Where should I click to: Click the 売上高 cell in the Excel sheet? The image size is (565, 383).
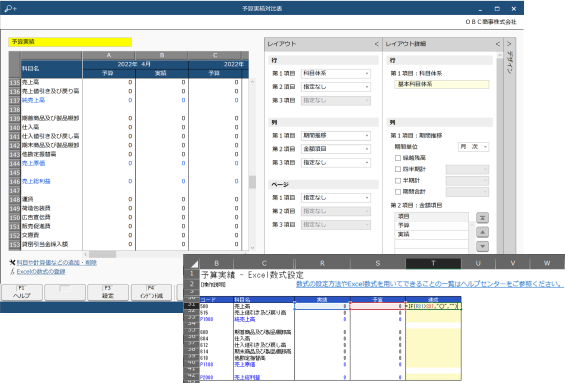(x=264, y=307)
